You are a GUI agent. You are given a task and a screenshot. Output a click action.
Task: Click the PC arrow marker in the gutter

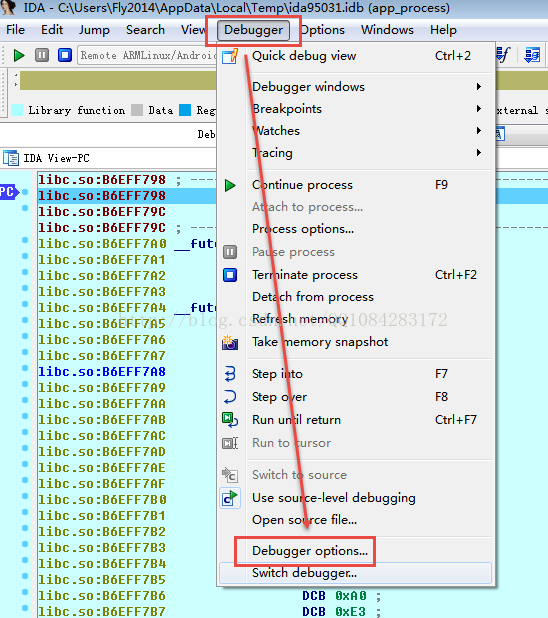10,192
